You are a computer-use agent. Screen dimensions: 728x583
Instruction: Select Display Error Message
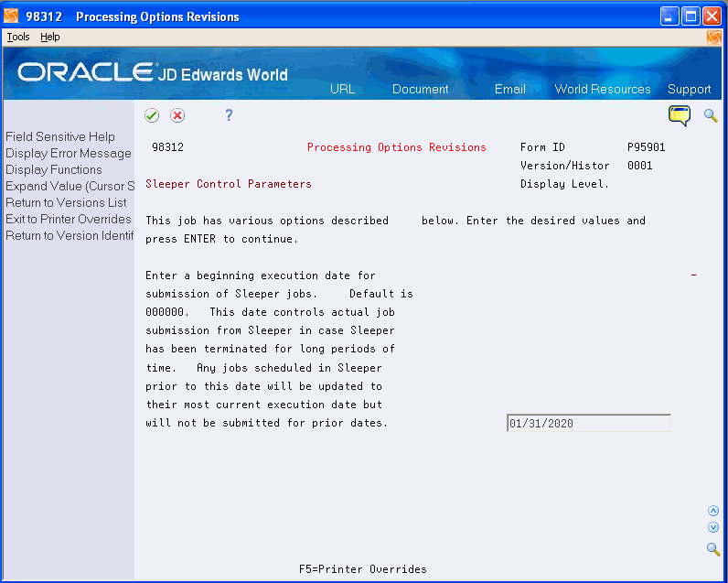(x=69, y=153)
